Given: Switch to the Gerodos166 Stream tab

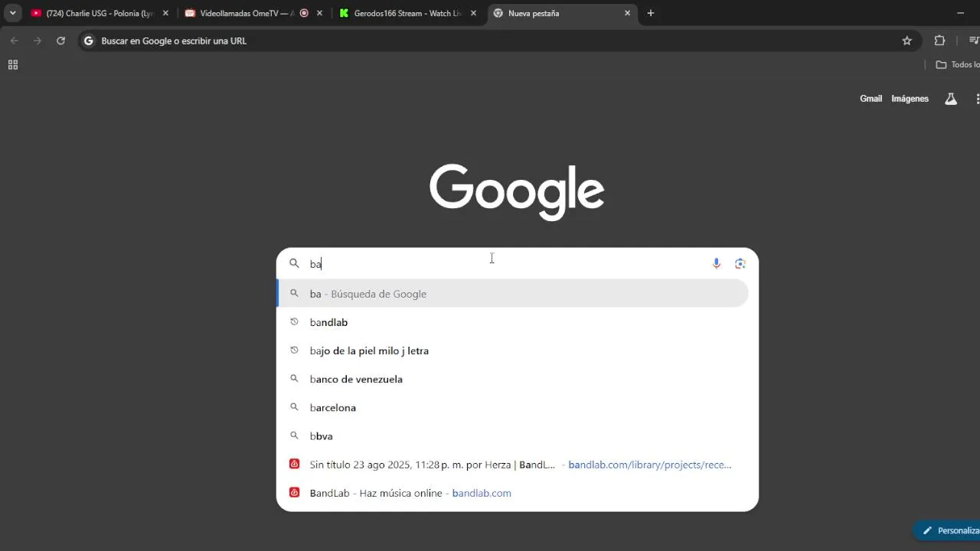Looking at the screenshot, I should [407, 13].
